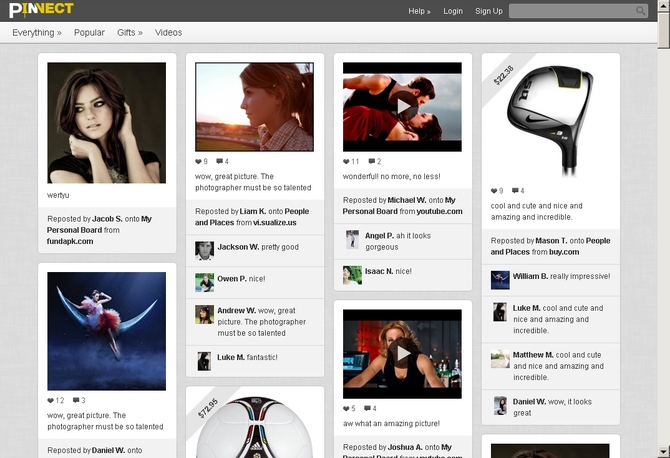Click the search magnifier icon
This screenshot has height=458, width=670.
tap(640, 11)
